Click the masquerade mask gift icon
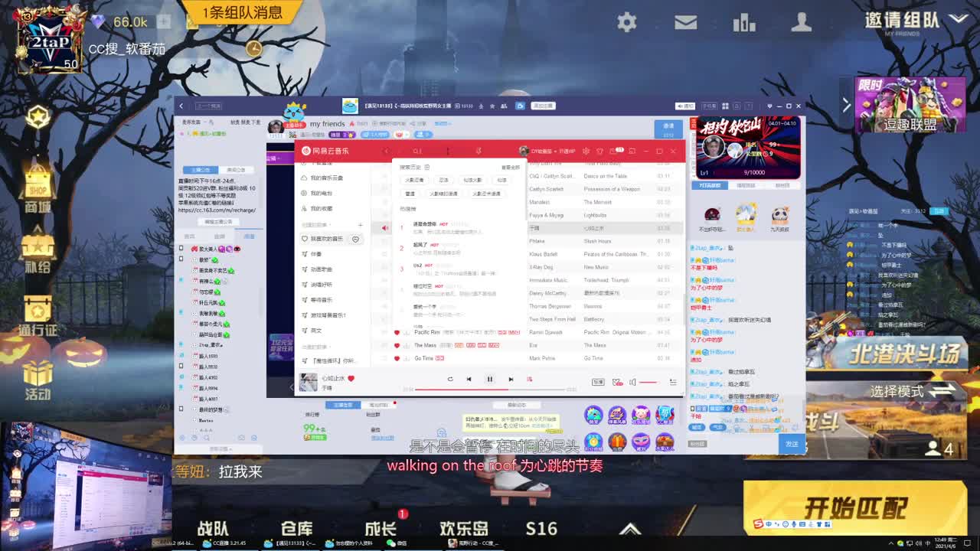Screen dimensions: 980x551 [x=641, y=442]
